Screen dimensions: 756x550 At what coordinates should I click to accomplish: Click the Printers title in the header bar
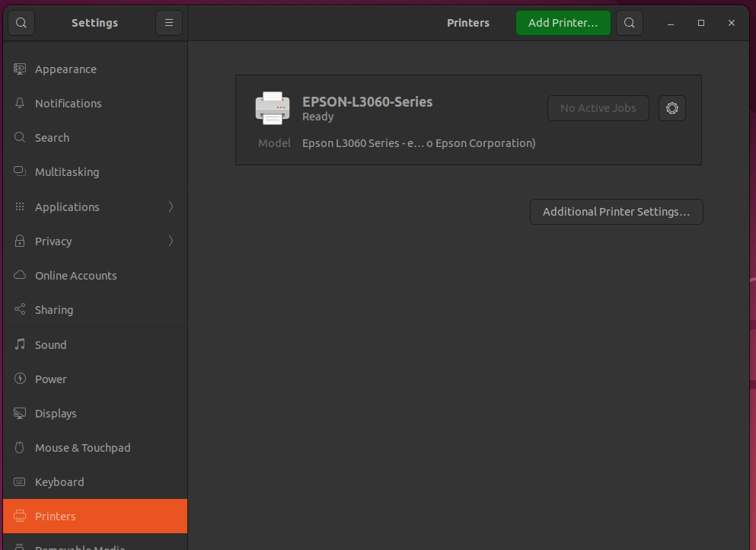[x=467, y=23]
